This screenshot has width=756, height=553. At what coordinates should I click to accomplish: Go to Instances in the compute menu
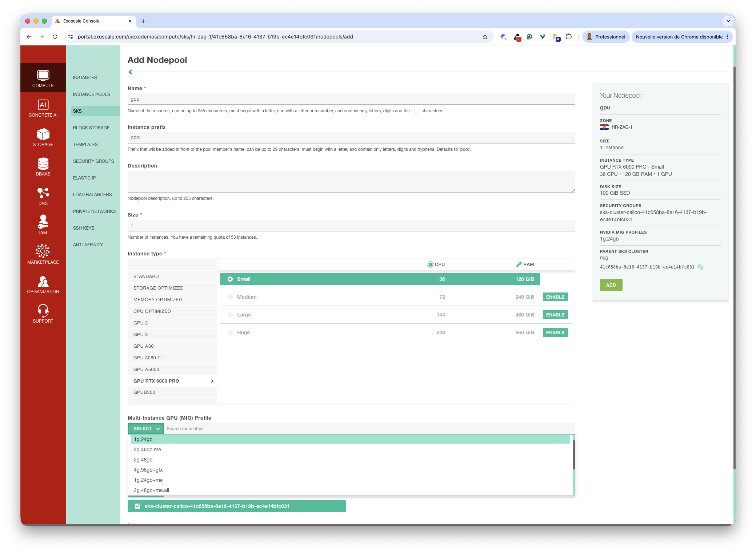tap(85, 78)
